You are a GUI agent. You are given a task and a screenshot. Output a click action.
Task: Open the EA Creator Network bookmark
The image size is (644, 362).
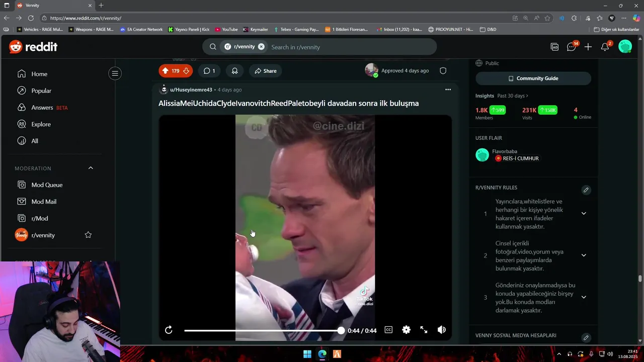[141, 29]
